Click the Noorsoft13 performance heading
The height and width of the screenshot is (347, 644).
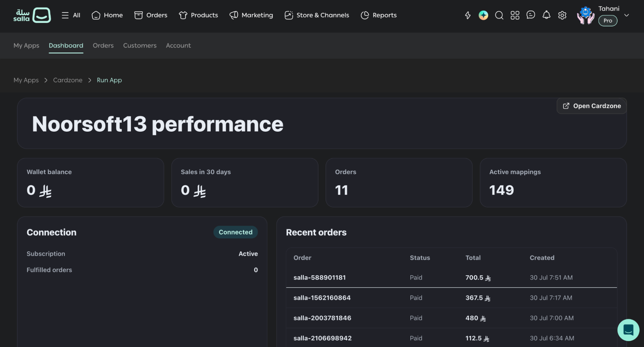point(158,124)
